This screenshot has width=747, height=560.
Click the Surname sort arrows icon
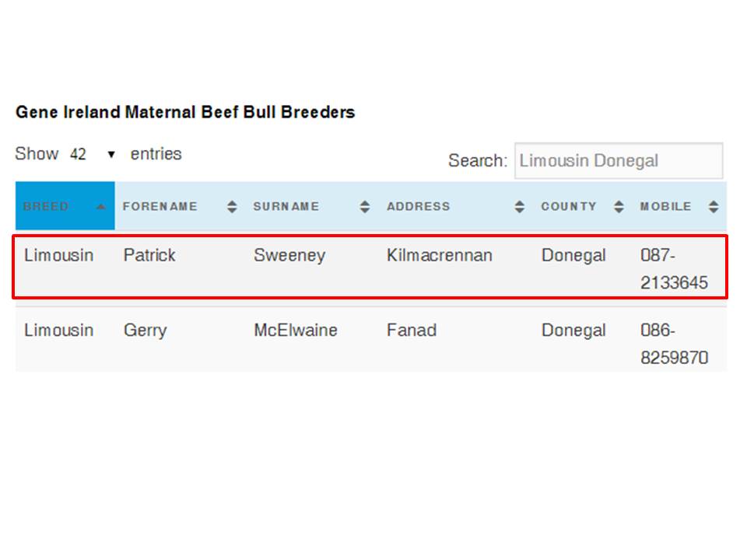click(365, 207)
